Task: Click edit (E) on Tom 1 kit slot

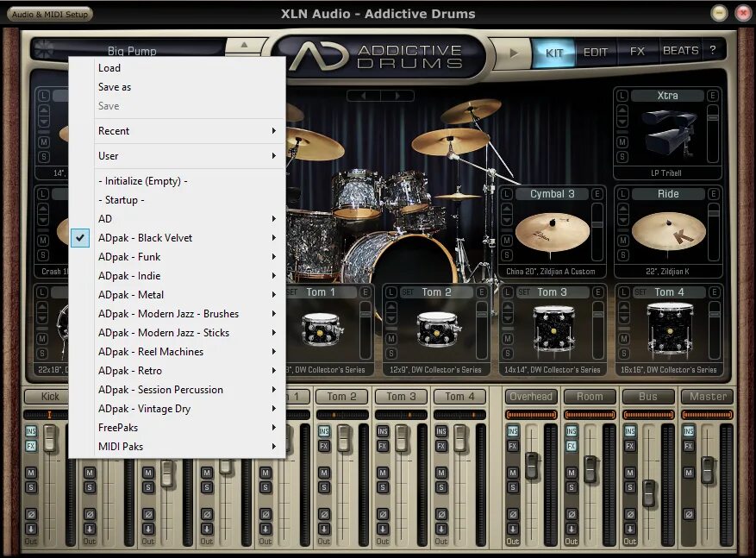Action: (365, 292)
